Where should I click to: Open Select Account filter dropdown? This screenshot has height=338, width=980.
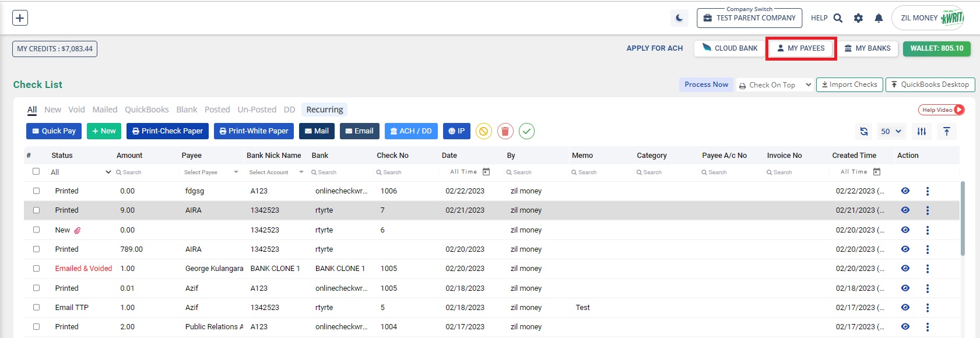pos(276,172)
